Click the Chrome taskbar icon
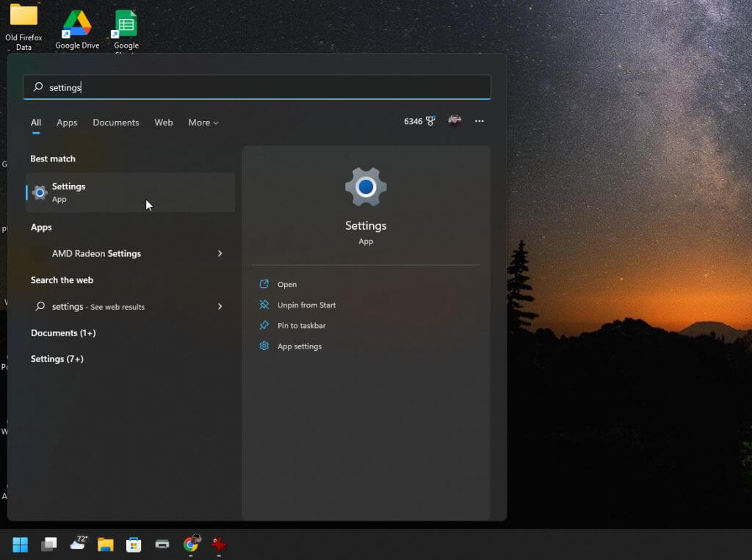 click(191, 544)
